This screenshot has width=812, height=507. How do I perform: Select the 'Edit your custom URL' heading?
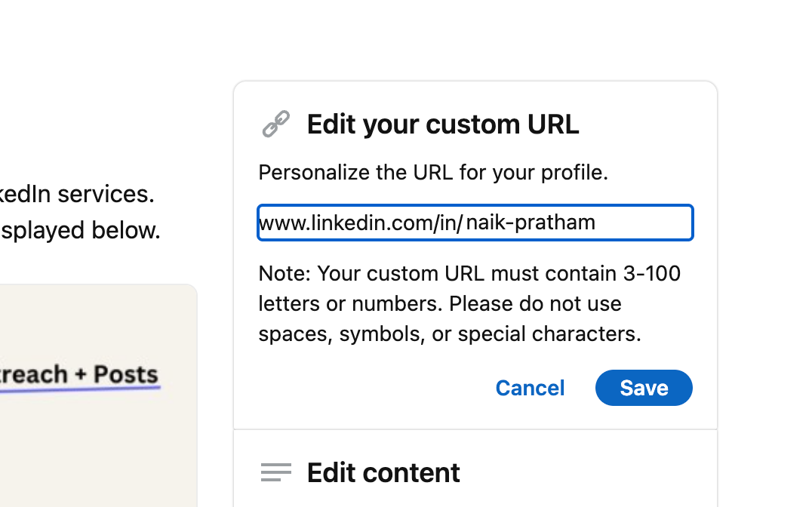point(443,124)
